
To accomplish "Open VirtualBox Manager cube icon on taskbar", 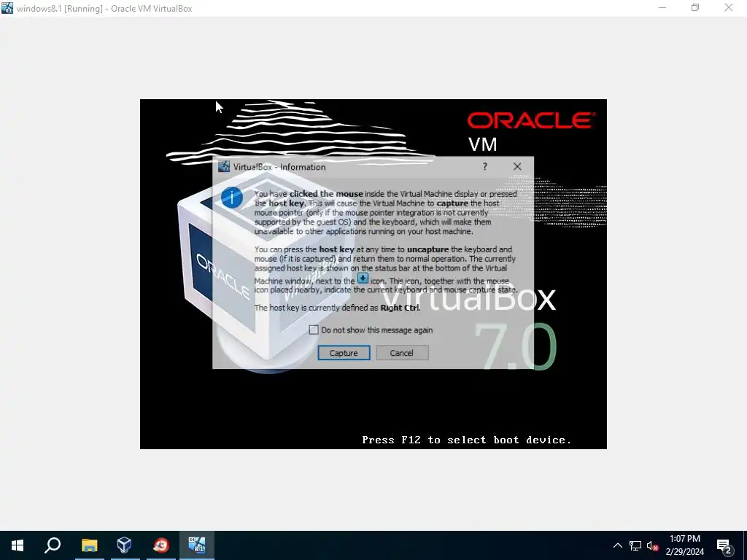I will coord(124,545).
